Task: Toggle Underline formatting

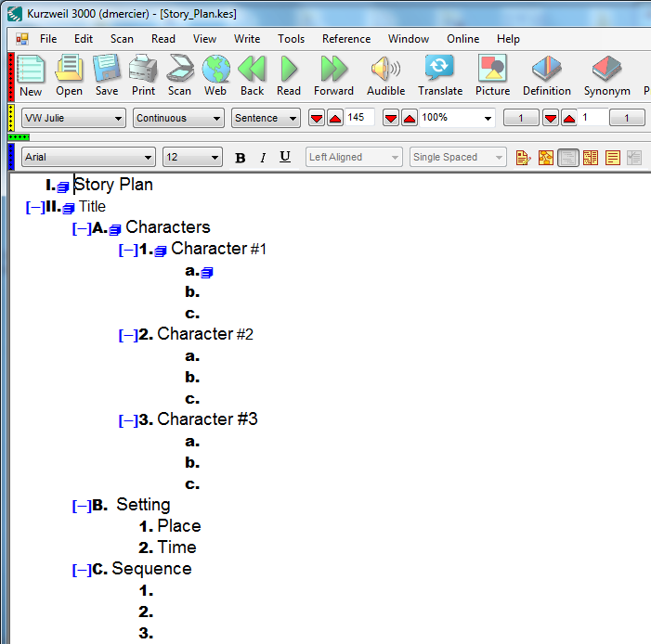Action: pyautogui.click(x=285, y=158)
